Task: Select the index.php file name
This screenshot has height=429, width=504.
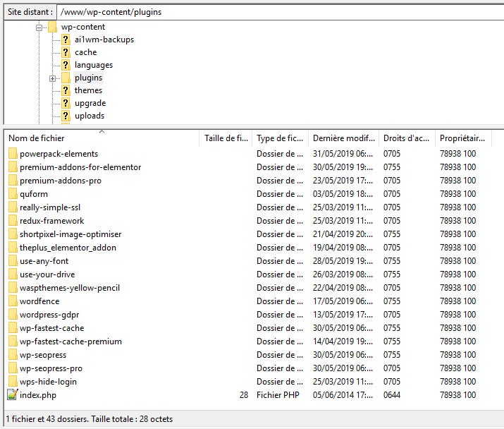Action: coord(38,395)
